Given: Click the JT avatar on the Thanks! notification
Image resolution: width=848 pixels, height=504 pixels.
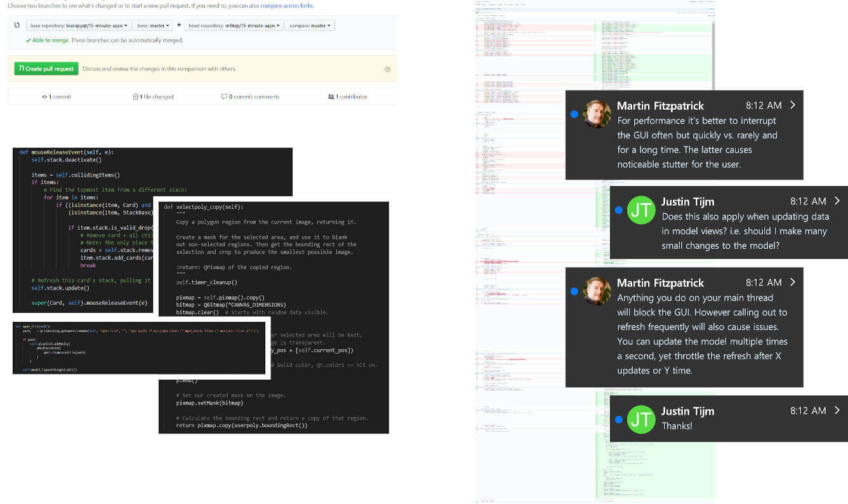Looking at the screenshot, I should pyautogui.click(x=641, y=420).
